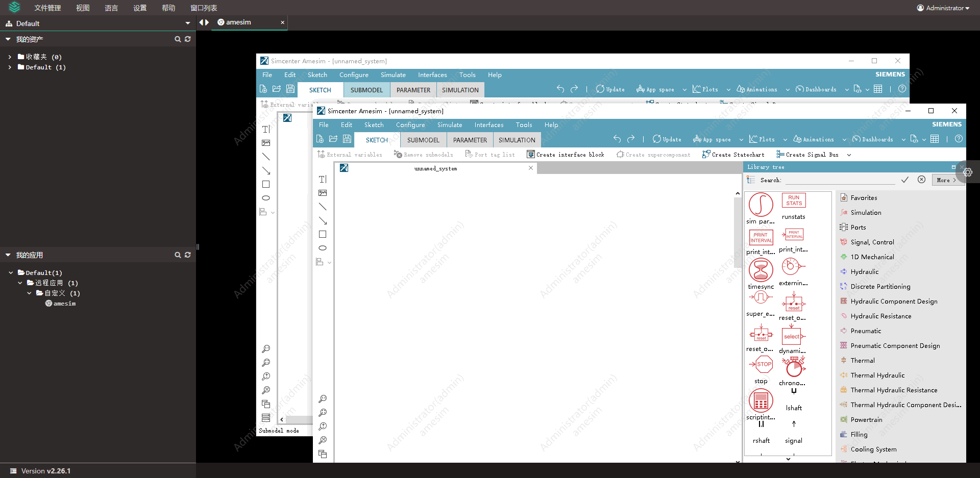Viewport: 980px width, 478px height.
Task: Select the text tool in front sketch toolbar
Action: (x=323, y=179)
